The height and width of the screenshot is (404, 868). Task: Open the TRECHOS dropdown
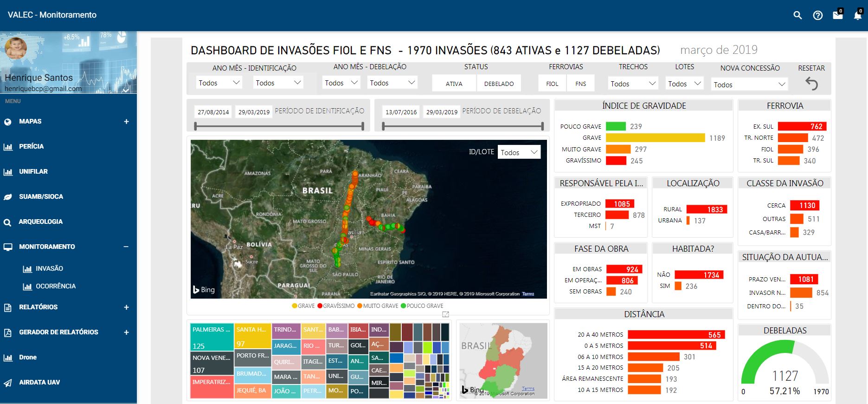tap(633, 84)
